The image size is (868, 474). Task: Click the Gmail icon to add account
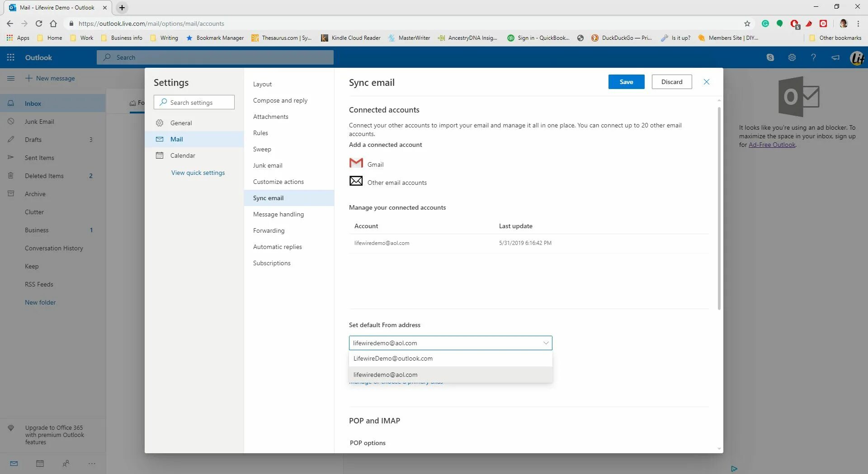click(356, 163)
